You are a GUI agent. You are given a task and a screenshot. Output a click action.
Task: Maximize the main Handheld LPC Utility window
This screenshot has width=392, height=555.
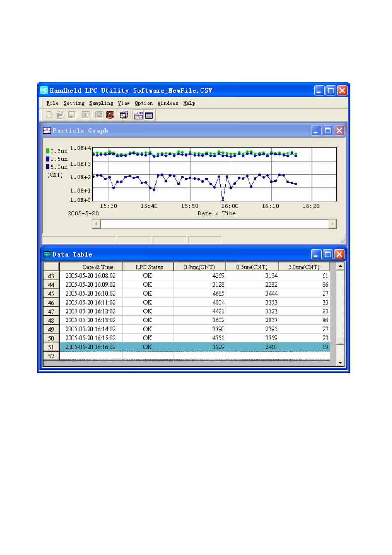[331, 90]
